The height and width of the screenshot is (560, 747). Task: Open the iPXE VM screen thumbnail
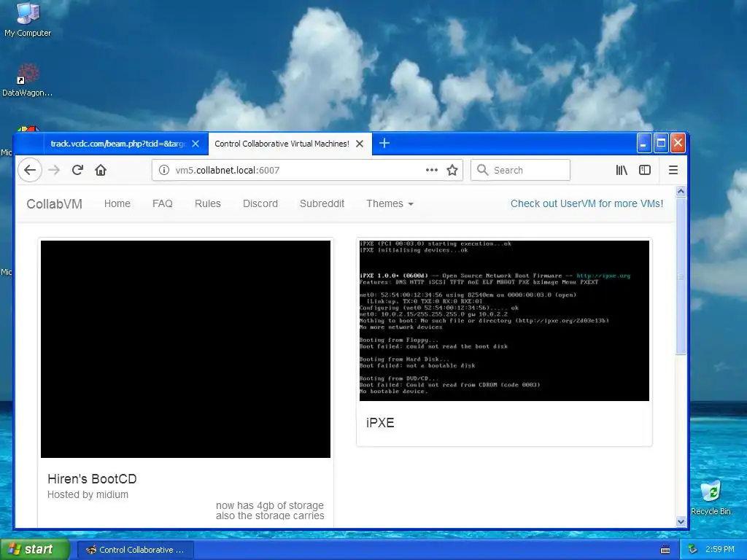[504, 321]
